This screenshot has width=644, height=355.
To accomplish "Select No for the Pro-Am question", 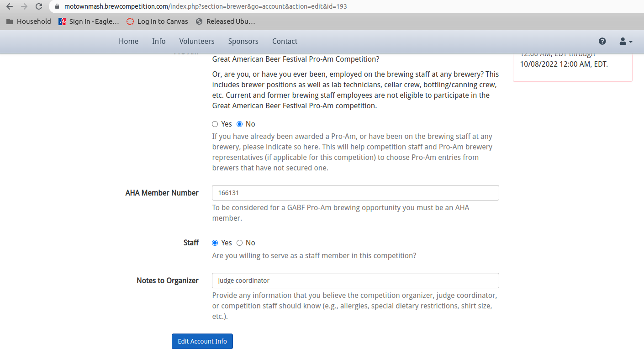I will tap(239, 124).
